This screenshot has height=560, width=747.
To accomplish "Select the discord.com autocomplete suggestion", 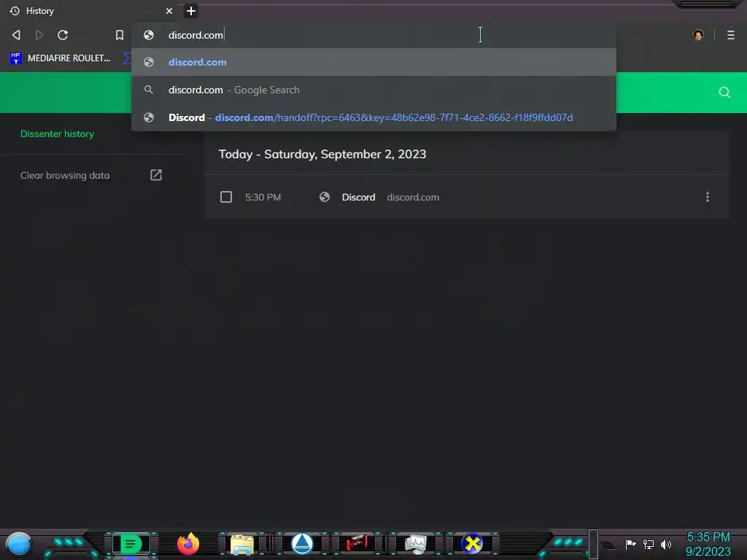I will (x=374, y=62).
